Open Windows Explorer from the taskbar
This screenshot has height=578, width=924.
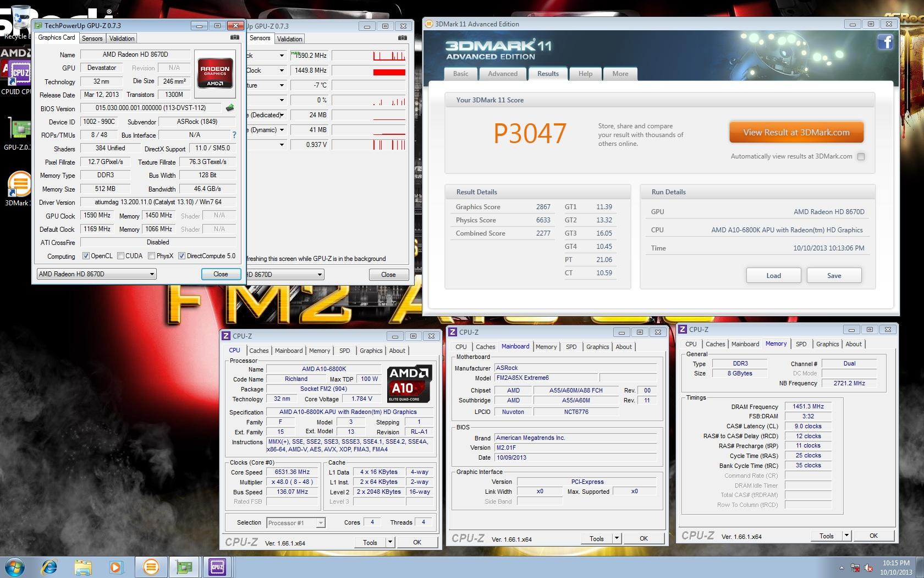(x=82, y=567)
